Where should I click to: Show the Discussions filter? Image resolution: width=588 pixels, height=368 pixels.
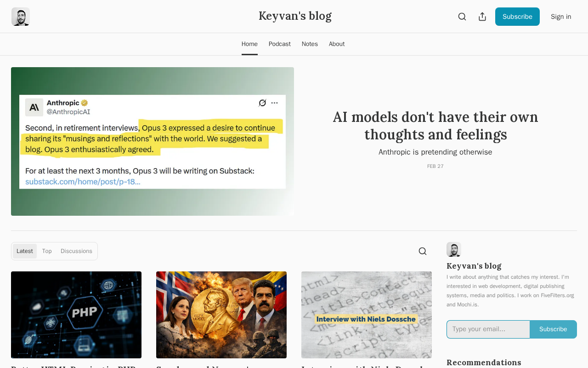(x=76, y=251)
